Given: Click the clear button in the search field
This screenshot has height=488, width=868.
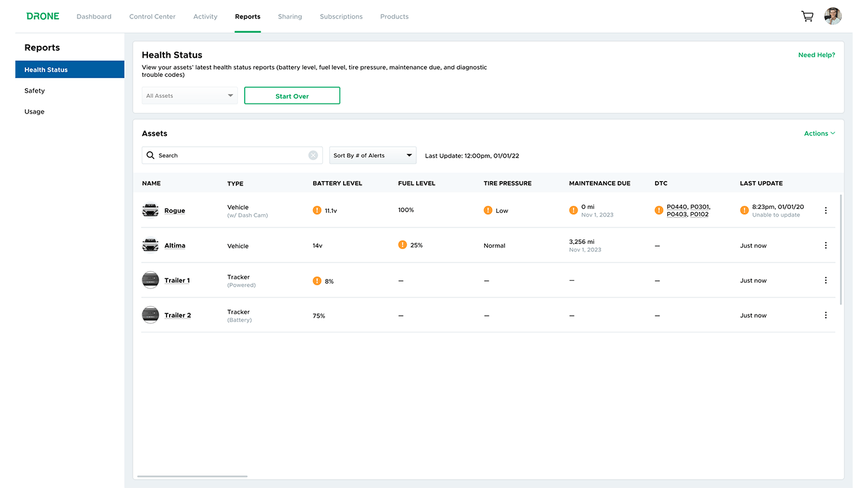Looking at the screenshot, I should (x=313, y=155).
